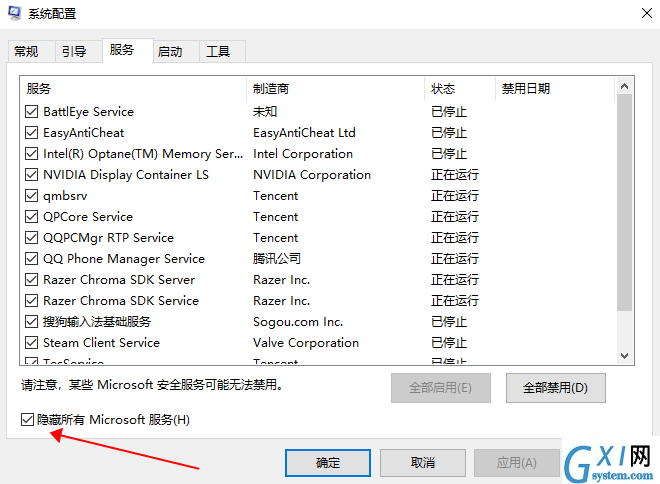Image resolution: width=660 pixels, height=484 pixels.
Task: Uncheck QQPCMgr RTP Service checkbox
Action: pos(32,238)
